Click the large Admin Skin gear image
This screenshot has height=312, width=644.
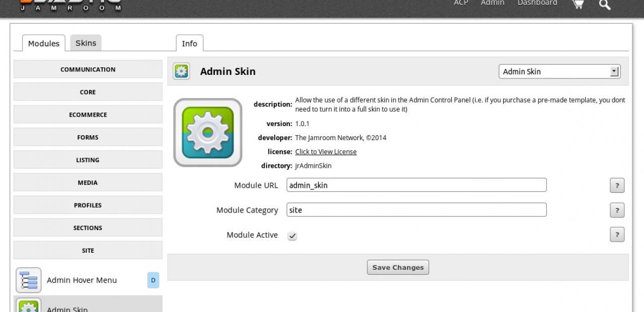click(x=208, y=133)
